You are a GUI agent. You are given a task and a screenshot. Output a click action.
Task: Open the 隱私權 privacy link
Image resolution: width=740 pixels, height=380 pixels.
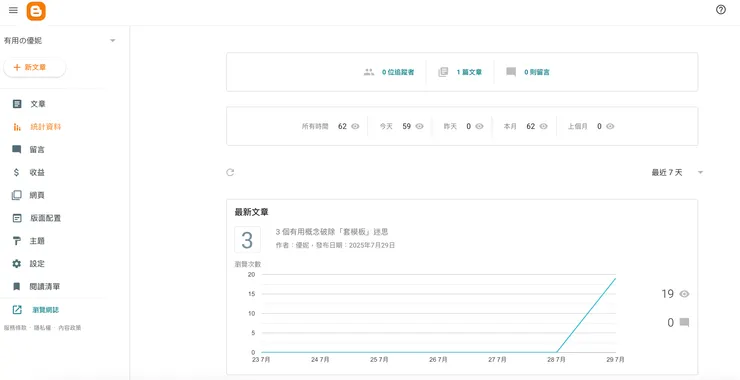pyautogui.click(x=42, y=328)
